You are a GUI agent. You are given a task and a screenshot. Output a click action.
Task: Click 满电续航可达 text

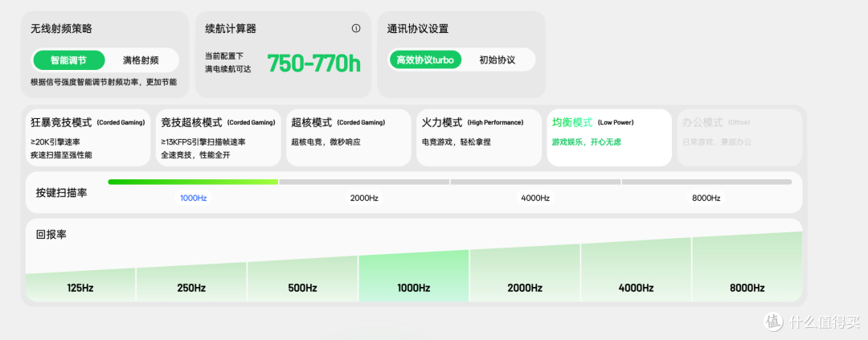tap(227, 70)
